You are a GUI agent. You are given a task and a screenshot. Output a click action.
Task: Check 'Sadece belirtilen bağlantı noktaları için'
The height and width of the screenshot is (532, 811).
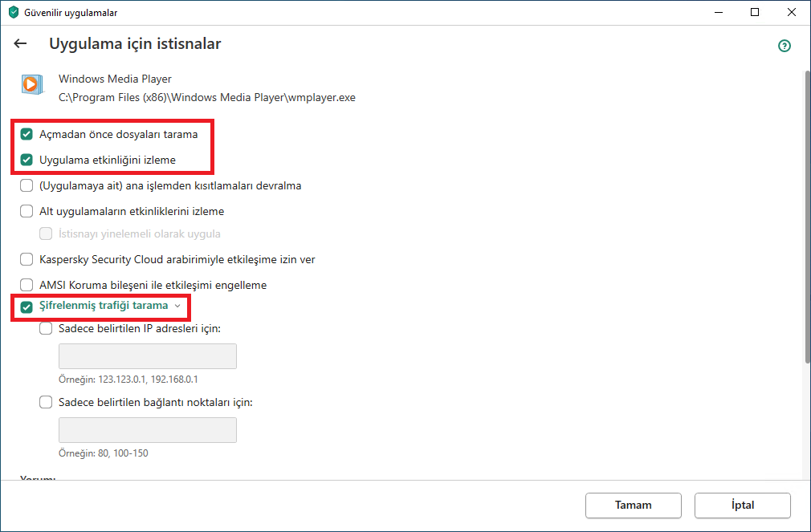tap(46, 402)
